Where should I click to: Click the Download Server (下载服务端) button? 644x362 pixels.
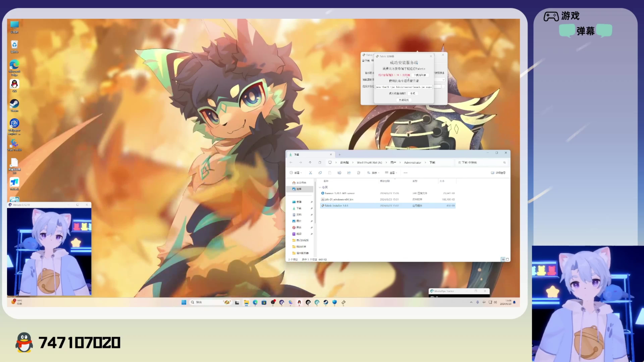pos(419,75)
